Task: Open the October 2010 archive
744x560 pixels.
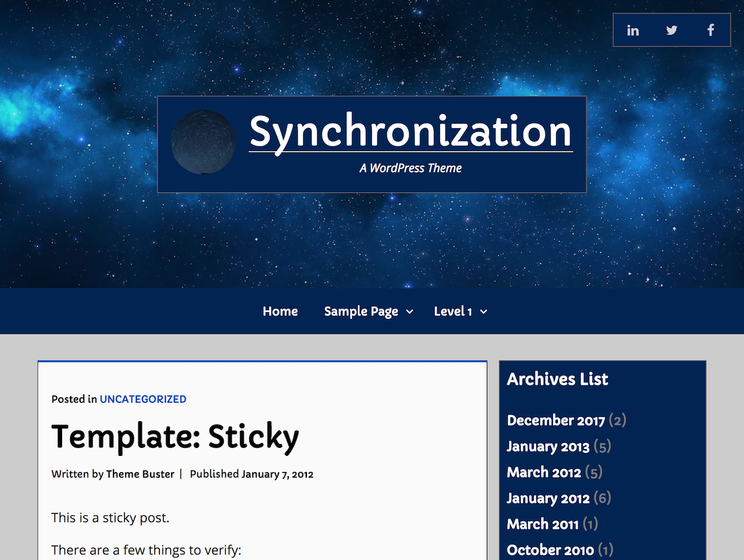Action: pos(550,549)
